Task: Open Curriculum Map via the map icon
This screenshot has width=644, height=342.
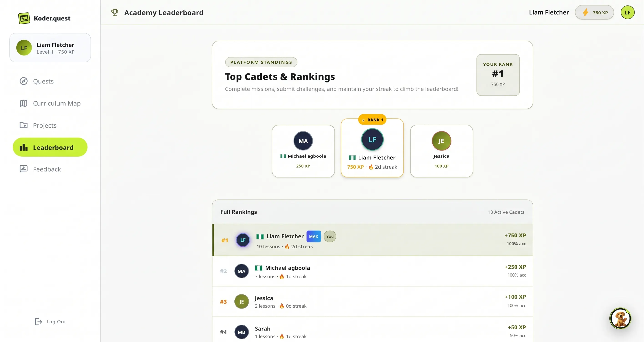Action: pyautogui.click(x=23, y=103)
